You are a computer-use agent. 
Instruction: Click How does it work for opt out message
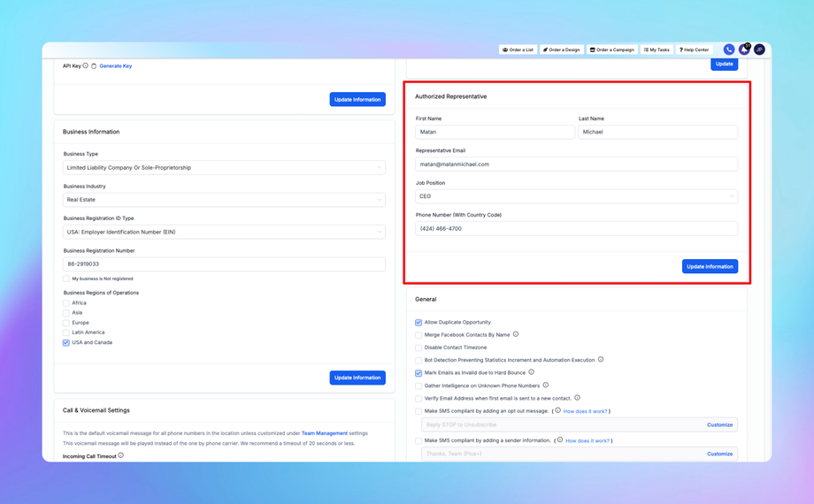(x=585, y=412)
